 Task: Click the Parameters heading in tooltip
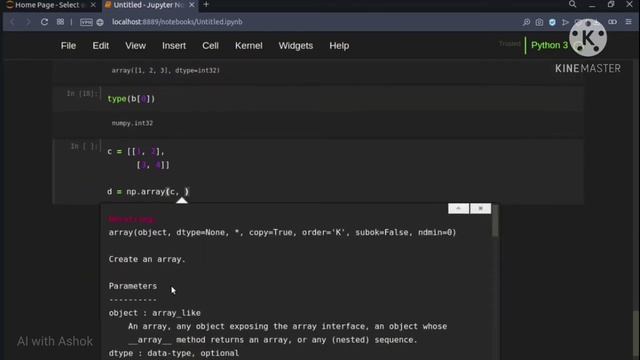pyautogui.click(x=133, y=286)
